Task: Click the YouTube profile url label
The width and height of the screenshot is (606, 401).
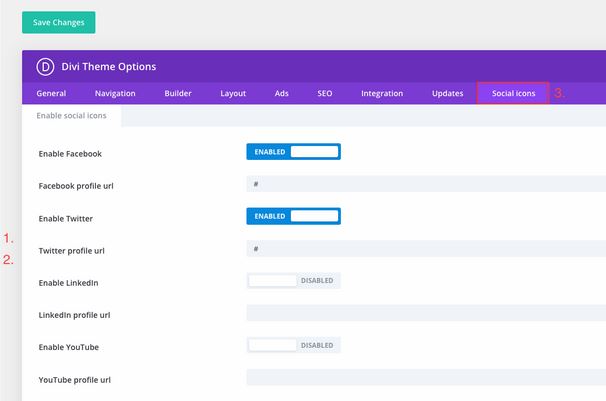Action: (75, 380)
